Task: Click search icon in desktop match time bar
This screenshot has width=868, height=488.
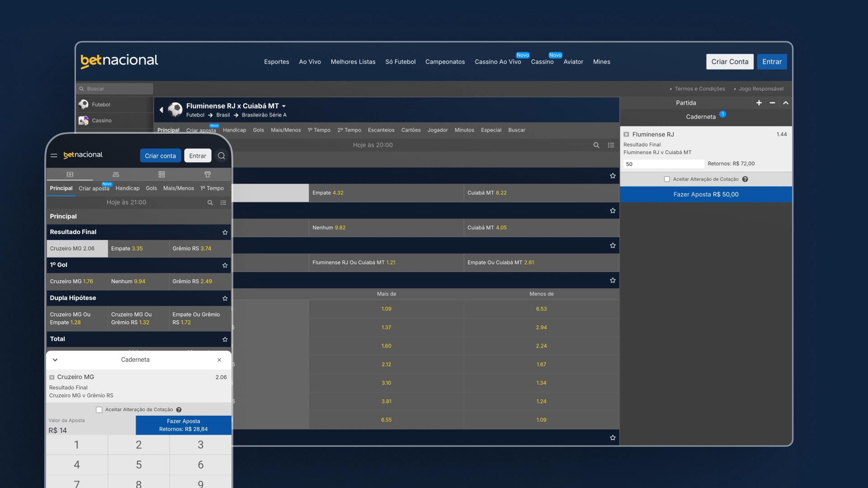Action: point(596,145)
